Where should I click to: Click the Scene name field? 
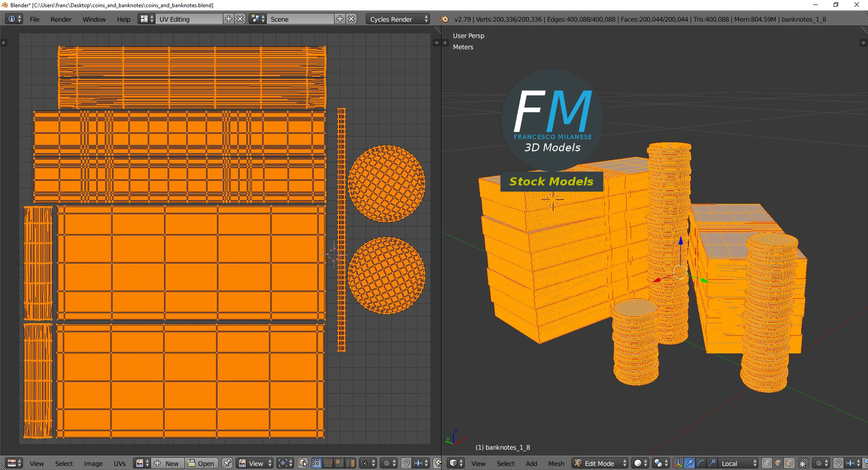(x=300, y=19)
